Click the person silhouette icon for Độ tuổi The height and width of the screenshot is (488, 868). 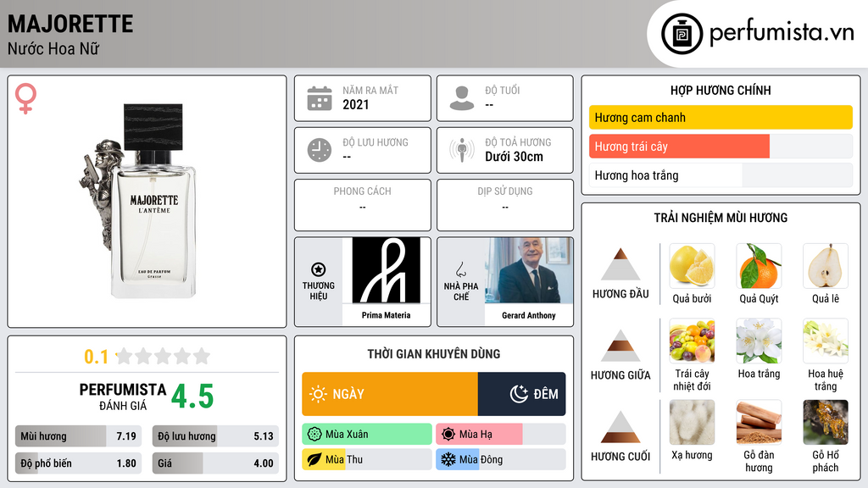click(462, 98)
